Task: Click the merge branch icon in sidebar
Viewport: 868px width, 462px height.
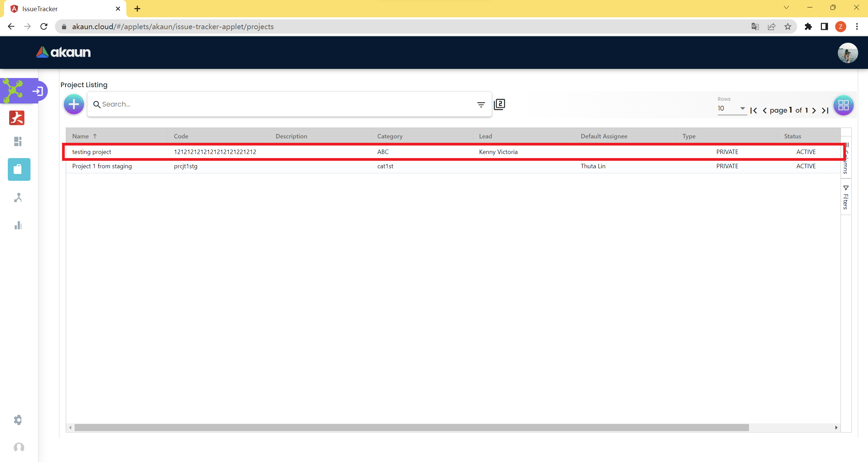Action: point(18,197)
